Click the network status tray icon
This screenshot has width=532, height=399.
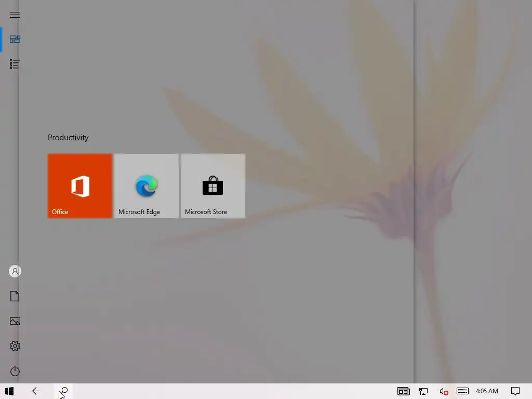(423, 391)
